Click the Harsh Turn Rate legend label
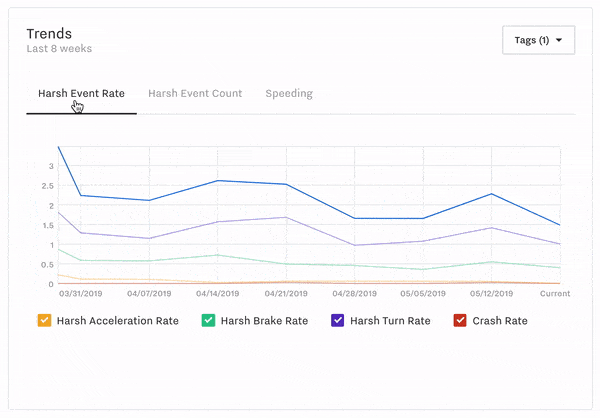The height and width of the screenshot is (418, 600). [390, 321]
